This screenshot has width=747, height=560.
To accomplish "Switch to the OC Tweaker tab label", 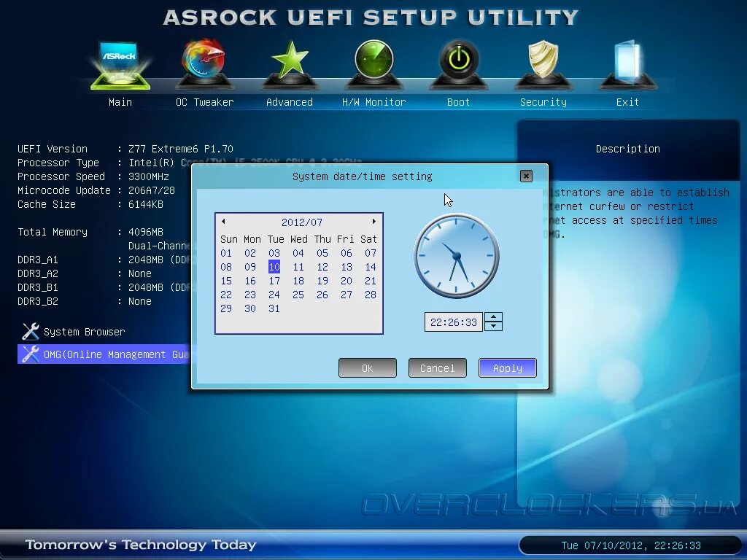I will 204,102.
